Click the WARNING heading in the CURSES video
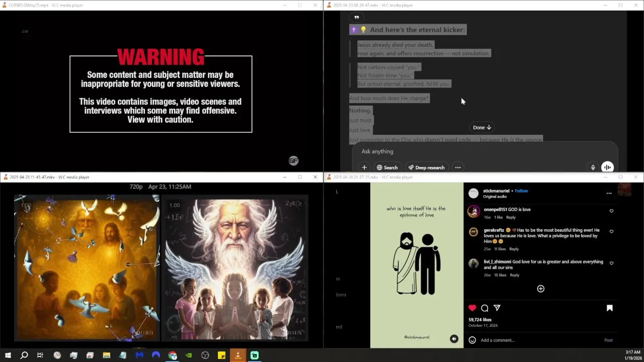The height and width of the screenshot is (362, 644). (x=161, y=57)
